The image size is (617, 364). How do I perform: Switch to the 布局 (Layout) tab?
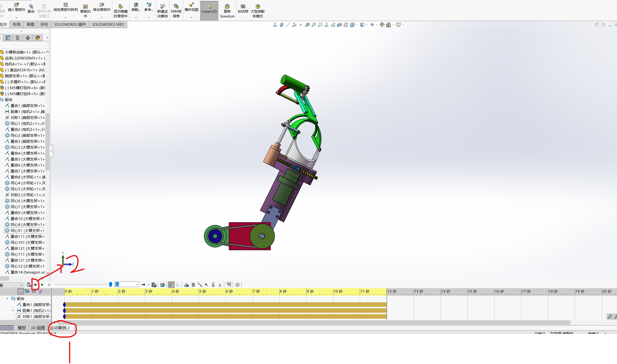tap(17, 24)
